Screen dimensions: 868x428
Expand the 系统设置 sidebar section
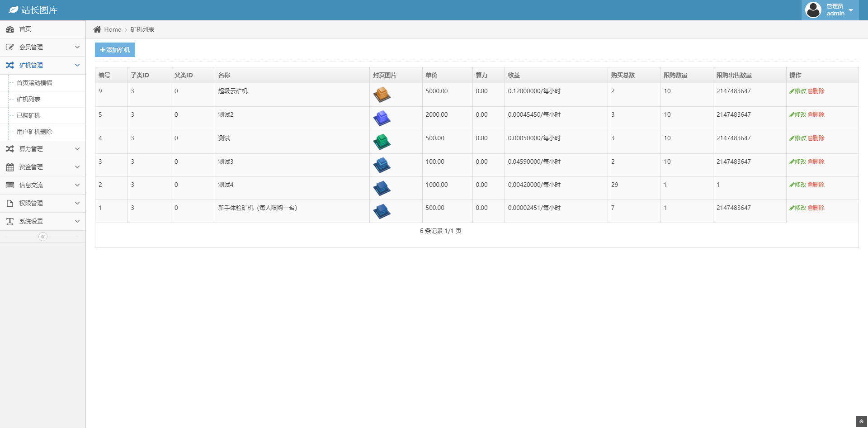42,221
